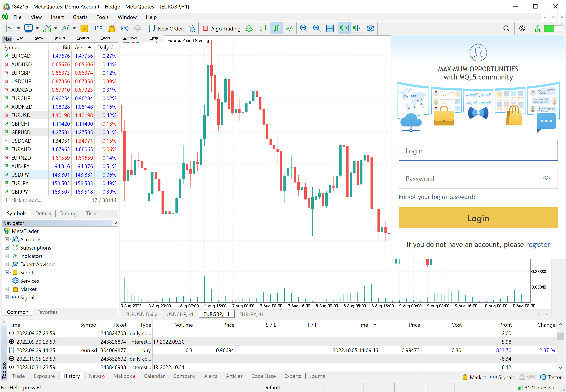Open the toolbar search magnifier

point(506,29)
